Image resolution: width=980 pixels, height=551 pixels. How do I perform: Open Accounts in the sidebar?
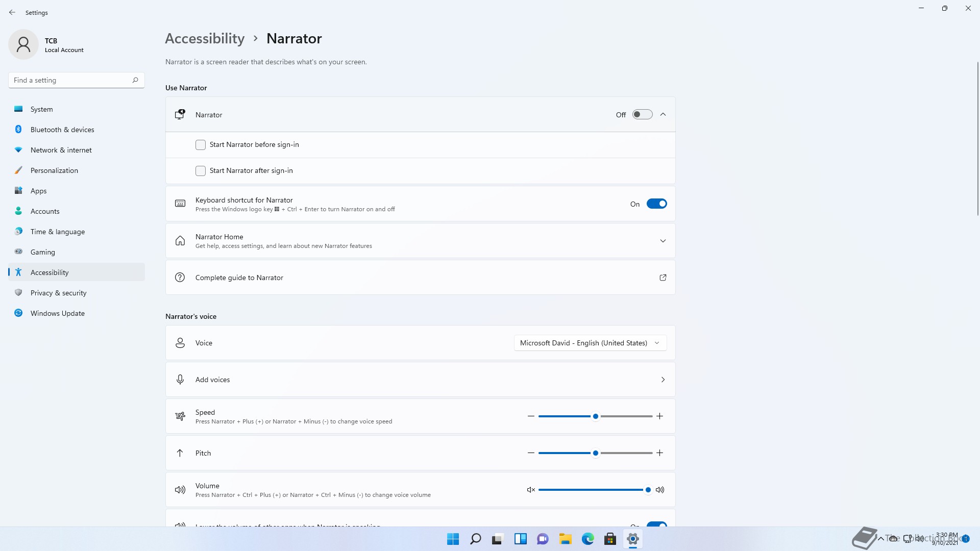click(x=77, y=211)
